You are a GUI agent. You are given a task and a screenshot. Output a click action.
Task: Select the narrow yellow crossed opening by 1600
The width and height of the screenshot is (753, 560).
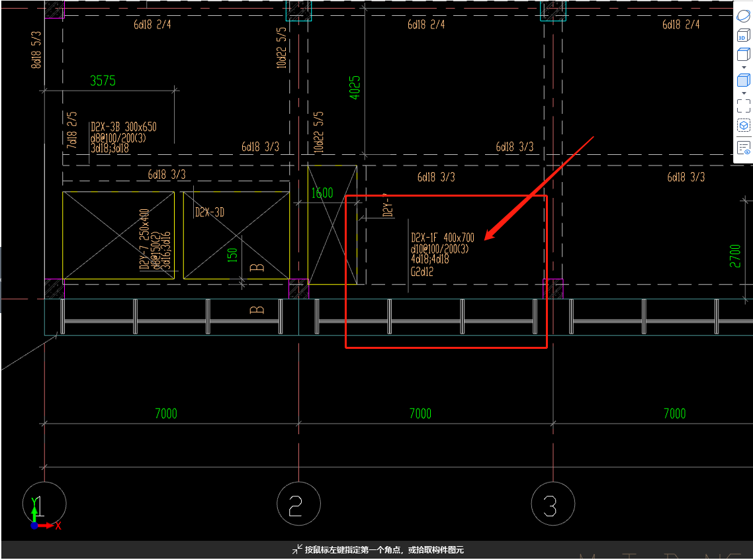332,225
